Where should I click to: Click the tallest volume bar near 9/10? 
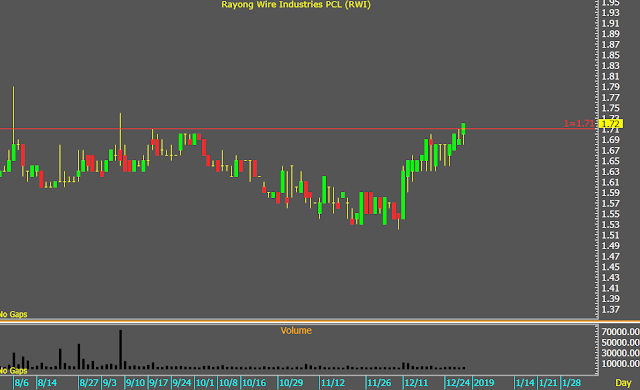click(x=120, y=350)
